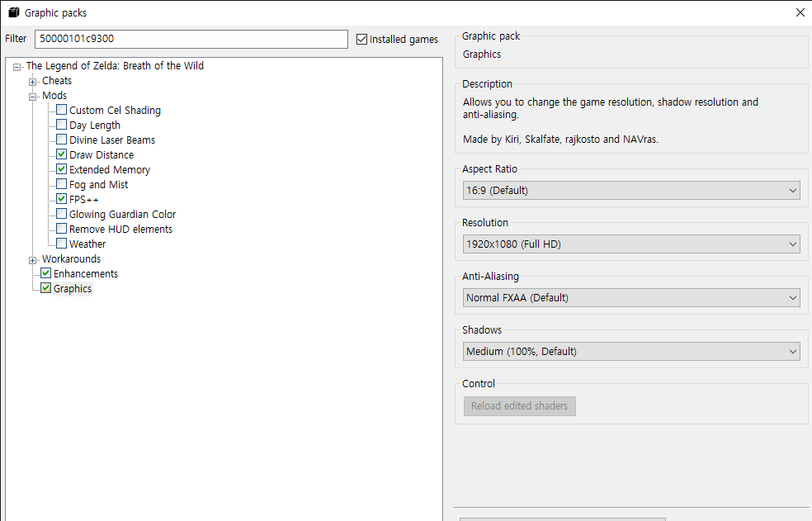The image size is (812, 521).
Task: Uncheck the Enhancements pack checkbox
Action: tap(46, 273)
